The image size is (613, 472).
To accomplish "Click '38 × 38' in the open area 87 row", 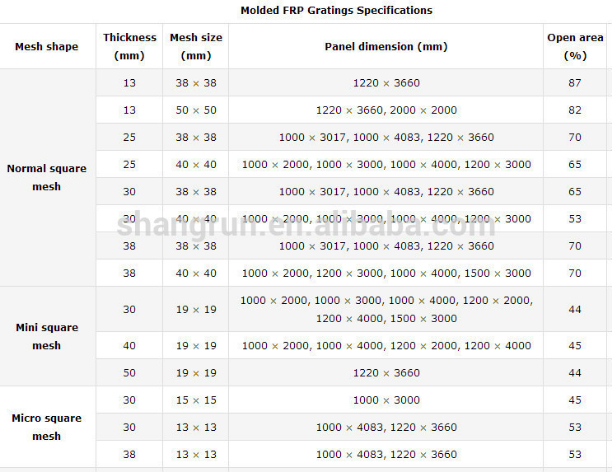I will (196, 83).
